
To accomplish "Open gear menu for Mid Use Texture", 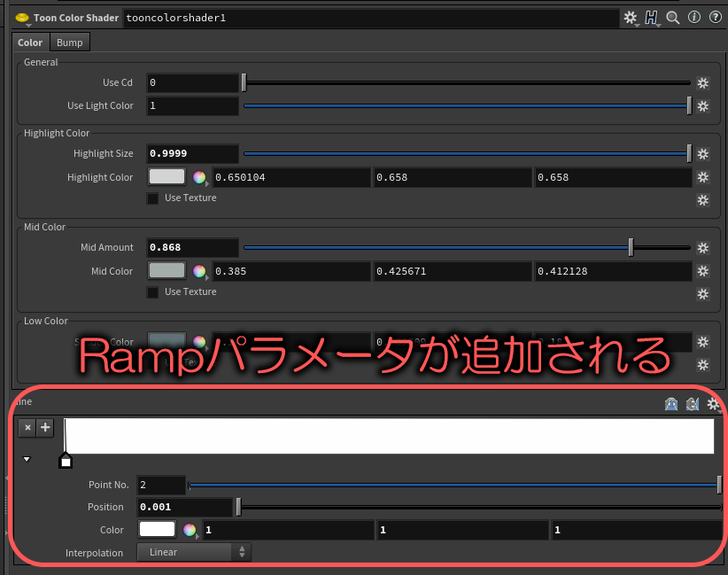I will click(x=703, y=294).
